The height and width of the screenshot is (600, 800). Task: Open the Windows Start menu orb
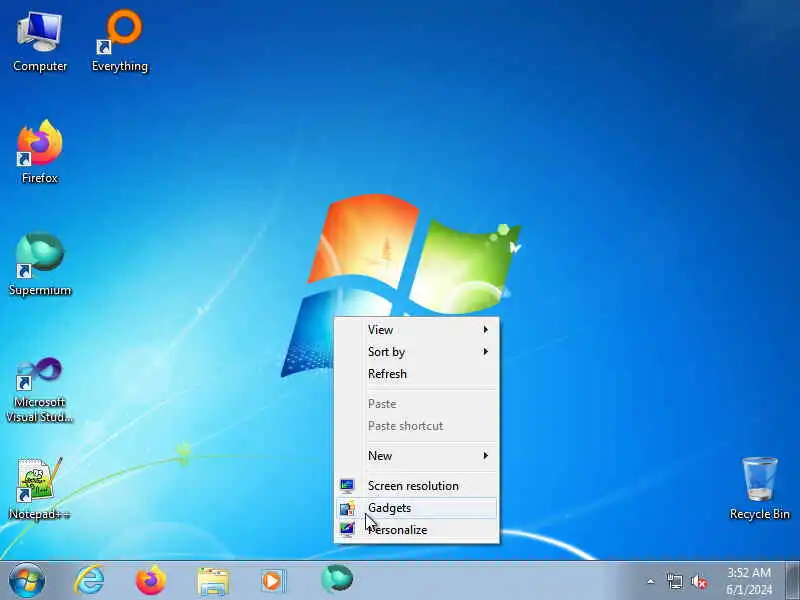pyautogui.click(x=27, y=581)
